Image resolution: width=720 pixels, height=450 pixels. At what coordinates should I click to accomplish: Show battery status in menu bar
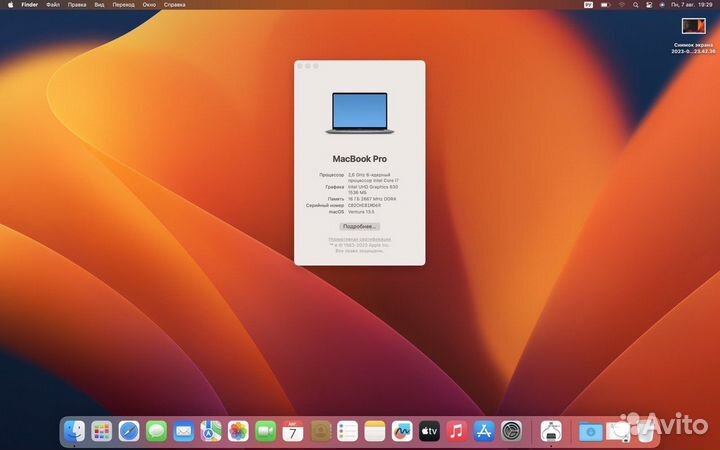coord(606,5)
